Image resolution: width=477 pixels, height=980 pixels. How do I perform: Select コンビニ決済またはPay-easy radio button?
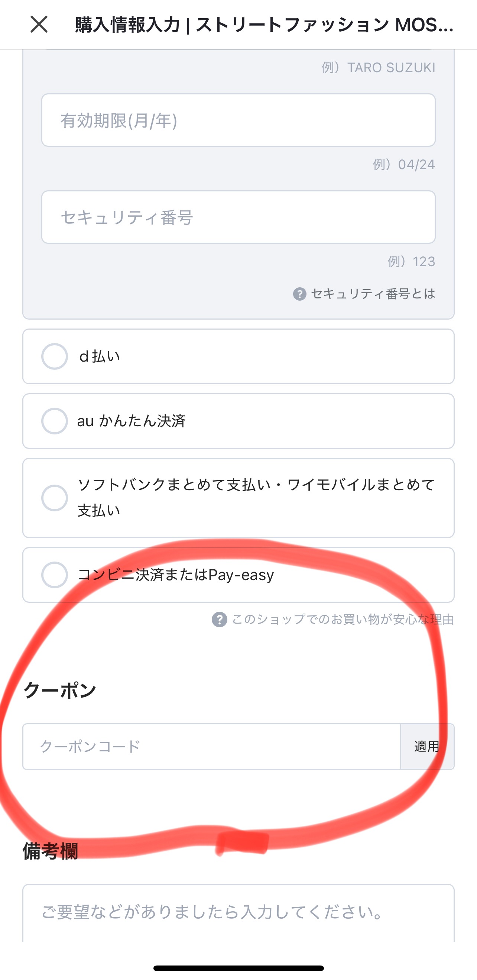(54, 575)
